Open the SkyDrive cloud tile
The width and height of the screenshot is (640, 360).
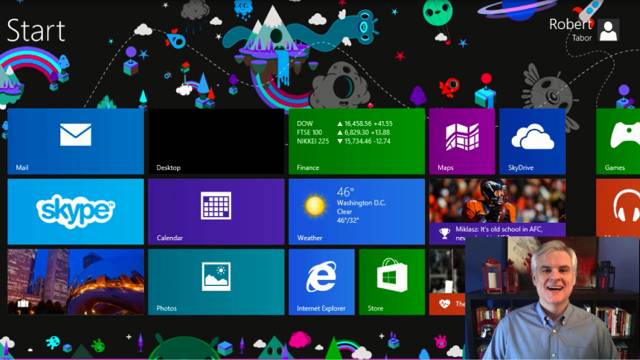click(x=532, y=141)
